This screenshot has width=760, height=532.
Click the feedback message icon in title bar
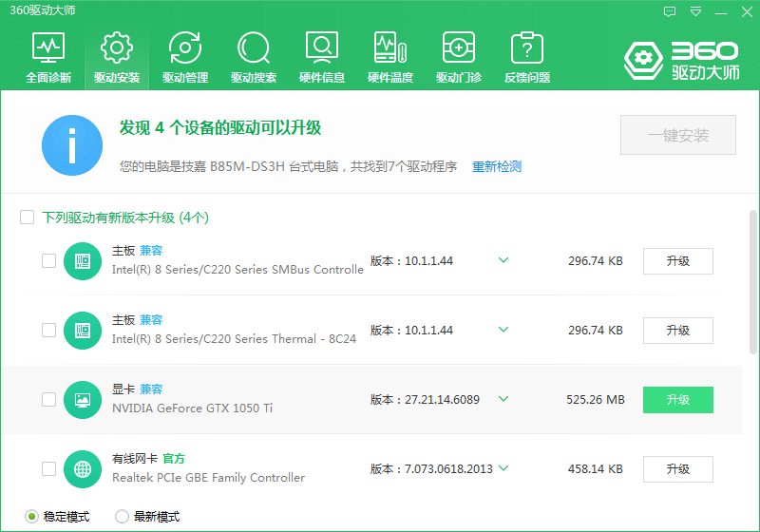pos(671,11)
